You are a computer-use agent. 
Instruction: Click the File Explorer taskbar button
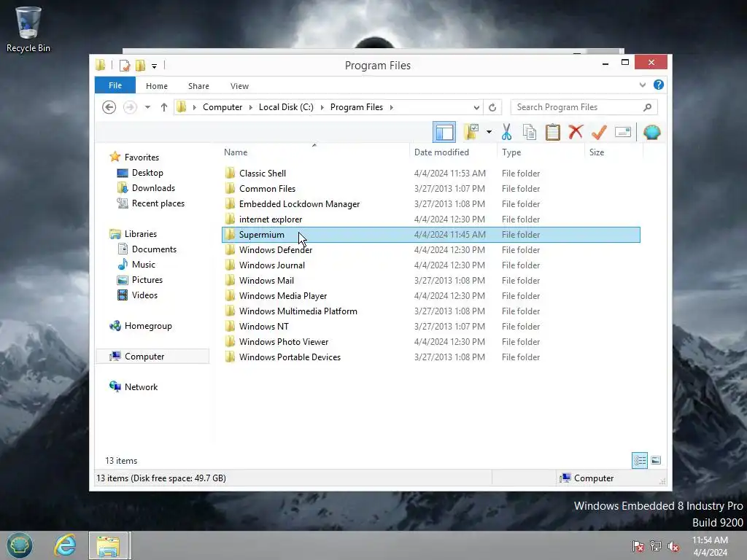coord(109,545)
